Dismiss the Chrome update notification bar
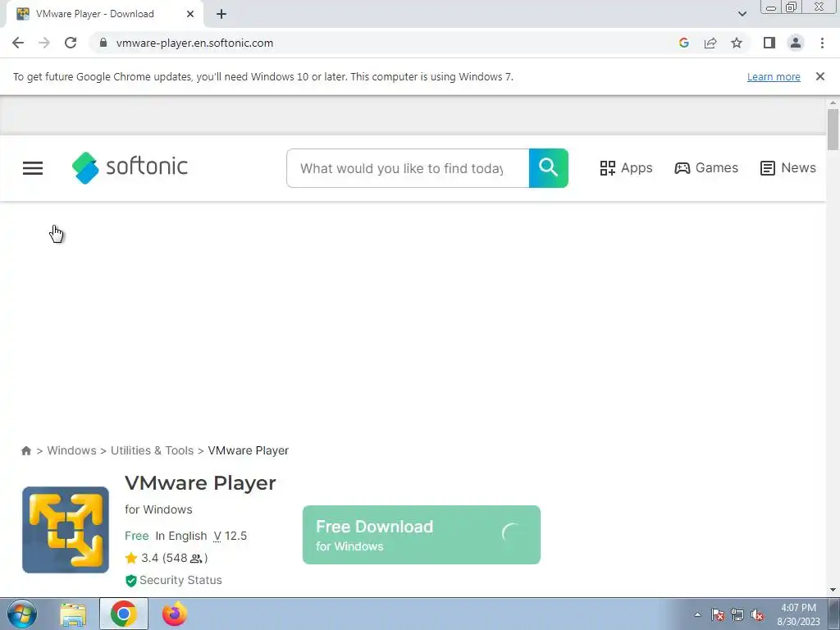This screenshot has height=630, width=840. pos(819,76)
